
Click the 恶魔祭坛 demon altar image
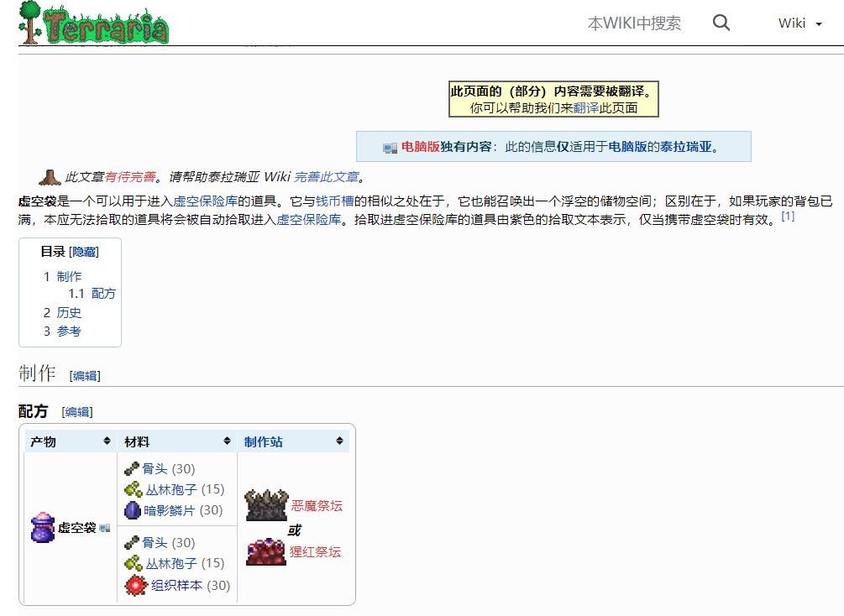[266, 505]
